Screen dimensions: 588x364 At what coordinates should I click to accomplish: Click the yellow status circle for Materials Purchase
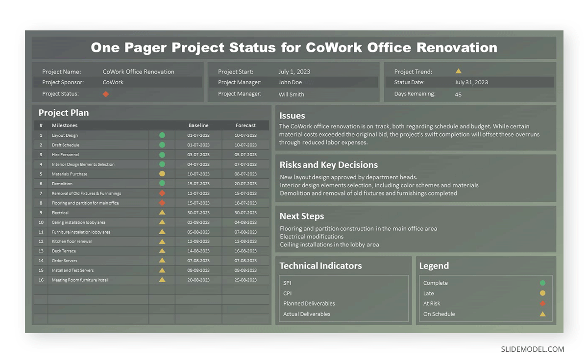point(162,174)
